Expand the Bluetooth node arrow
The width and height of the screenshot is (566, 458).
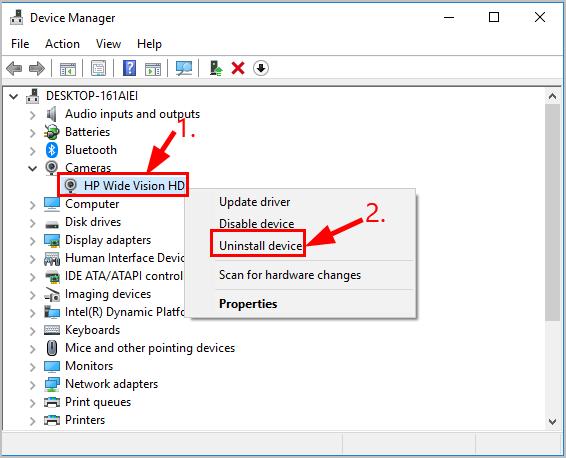pyautogui.click(x=32, y=151)
